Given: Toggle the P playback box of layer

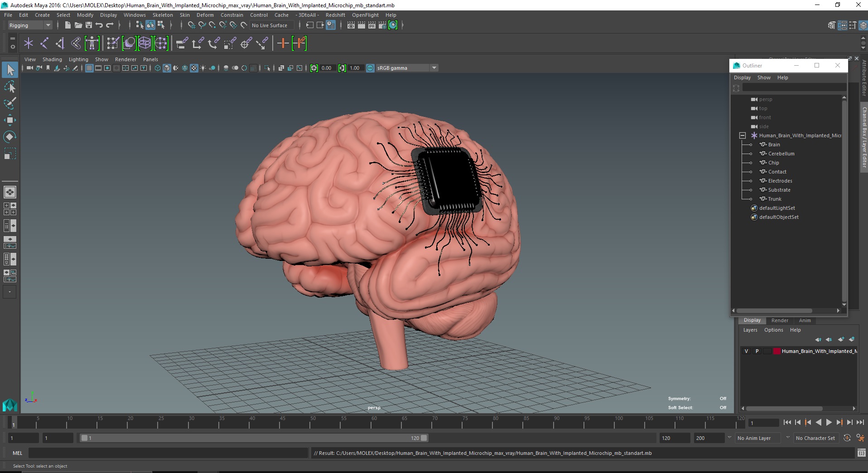Looking at the screenshot, I should pos(757,351).
